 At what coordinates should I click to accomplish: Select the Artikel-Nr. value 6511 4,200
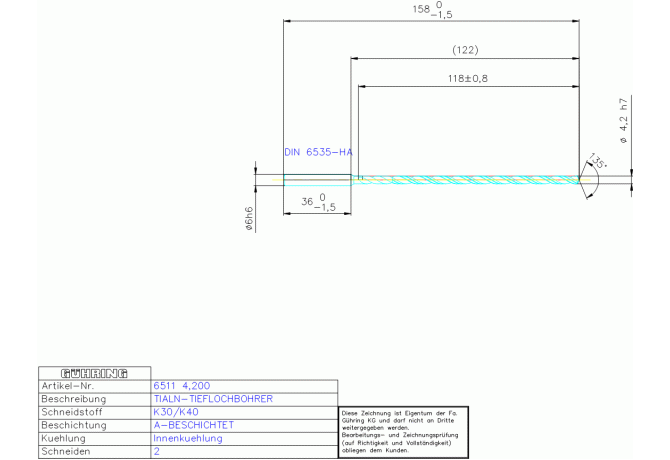(x=181, y=385)
